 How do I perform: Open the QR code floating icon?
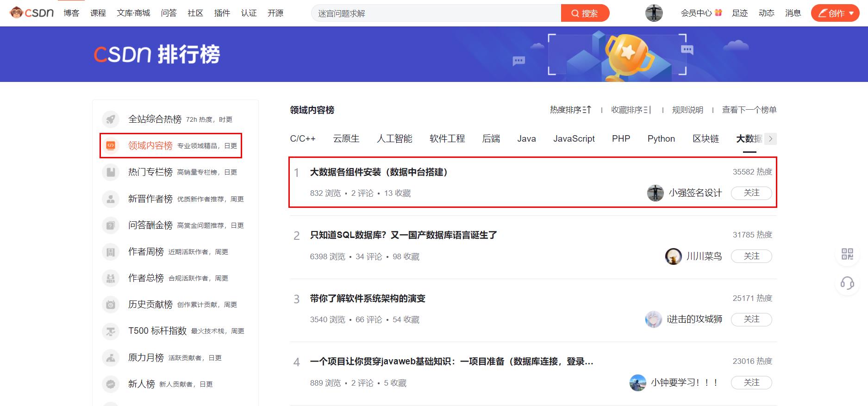point(847,254)
